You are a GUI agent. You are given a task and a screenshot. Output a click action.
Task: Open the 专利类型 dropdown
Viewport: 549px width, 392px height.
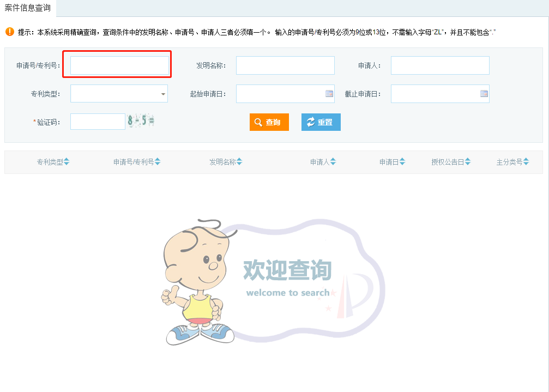119,94
